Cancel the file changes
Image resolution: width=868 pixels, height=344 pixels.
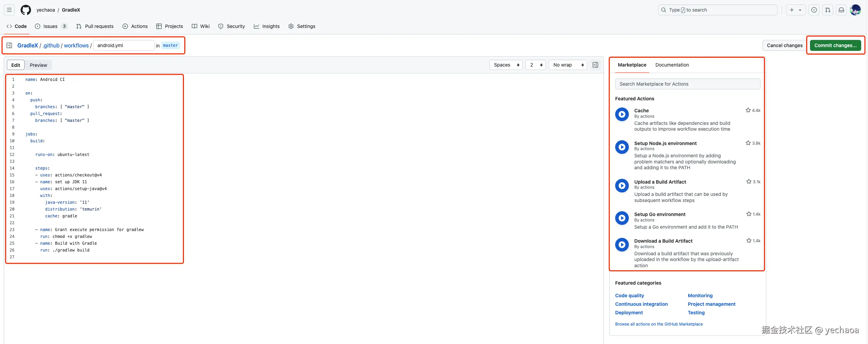click(785, 45)
